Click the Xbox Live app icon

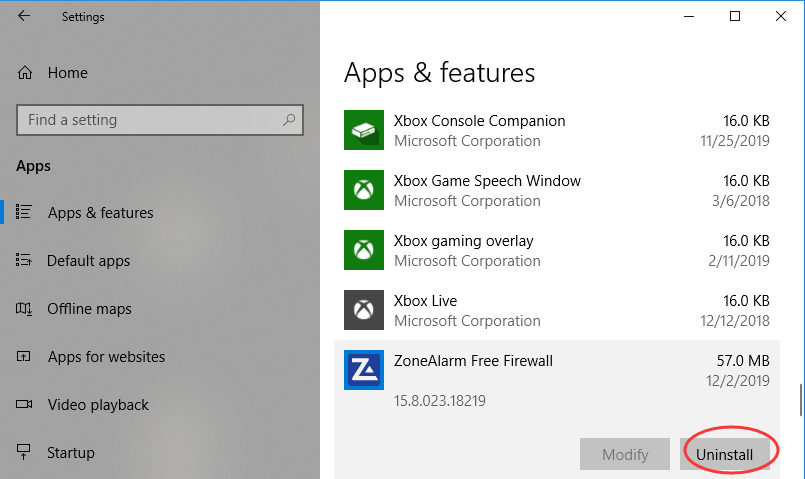click(363, 310)
